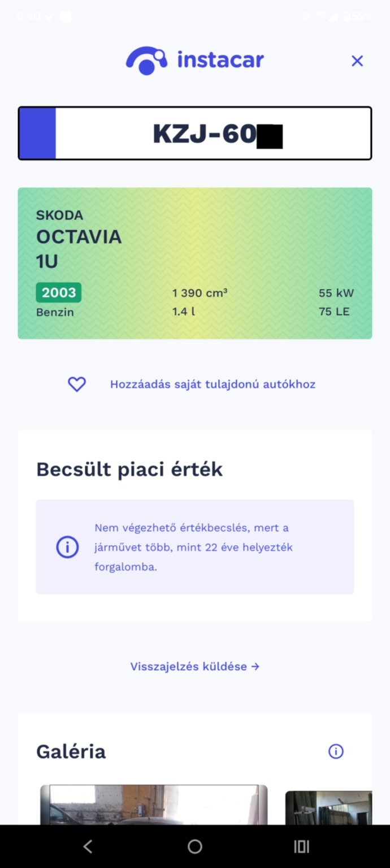Tap the Skoda Octavia 1U model title
Screen dimensions: 390x868
click(79, 237)
